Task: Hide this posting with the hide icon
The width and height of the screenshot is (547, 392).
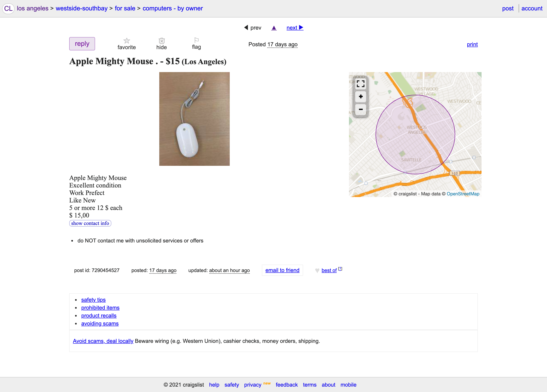Action: tap(162, 41)
